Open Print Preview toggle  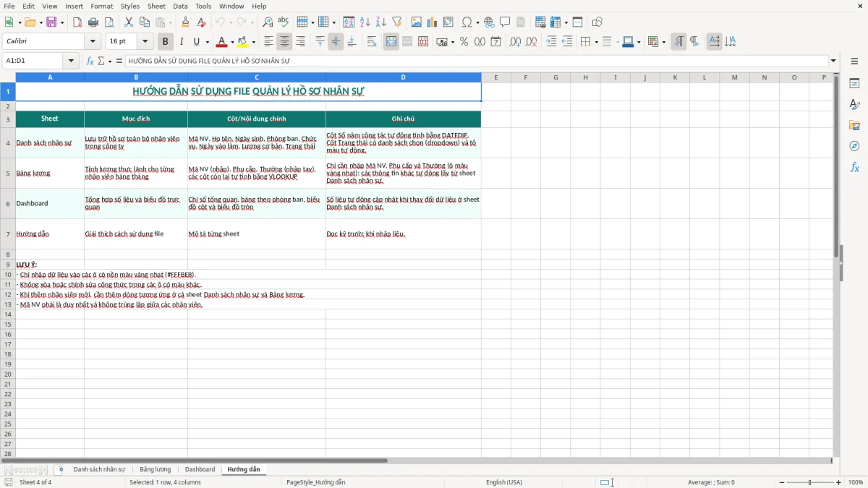109,22
